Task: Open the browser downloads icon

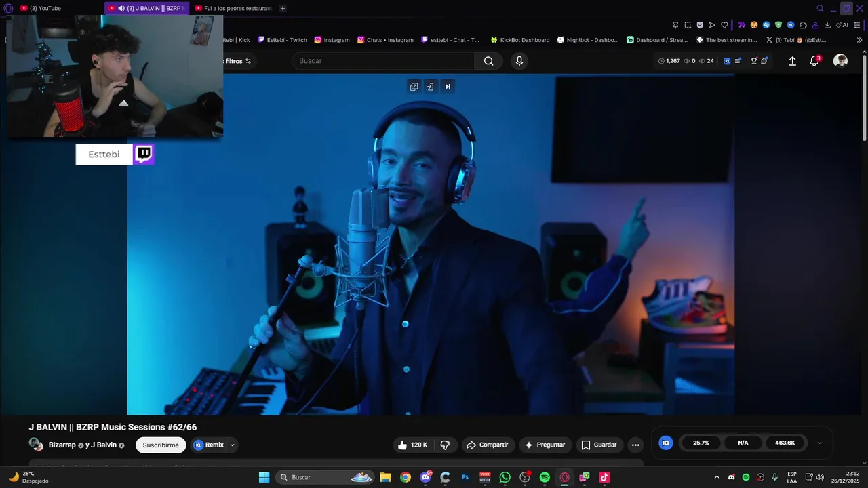Action: pos(827,25)
